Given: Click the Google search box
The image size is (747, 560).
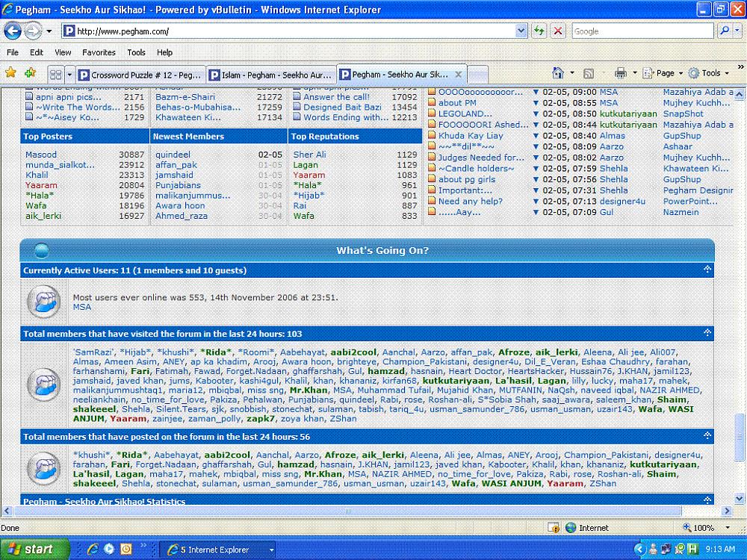Looking at the screenshot, I should (x=643, y=31).
